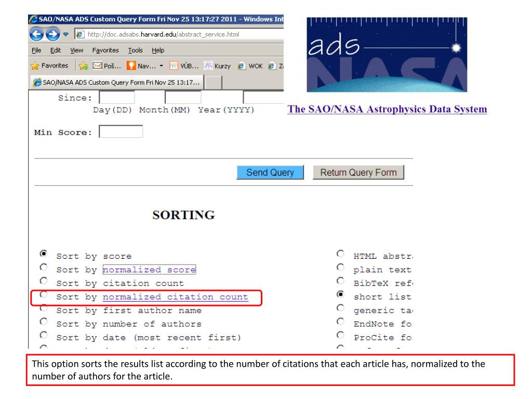Select Sort by score radio button
The height and width of the screenshot is (399, 532).
tap(44, 254)
